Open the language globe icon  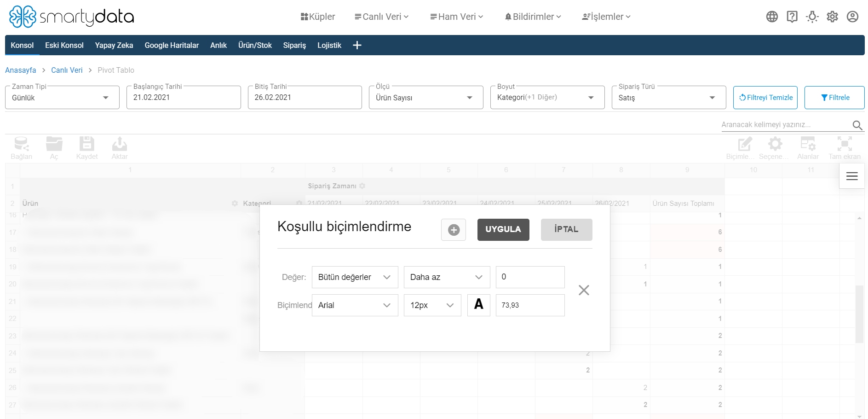point(772,17)
